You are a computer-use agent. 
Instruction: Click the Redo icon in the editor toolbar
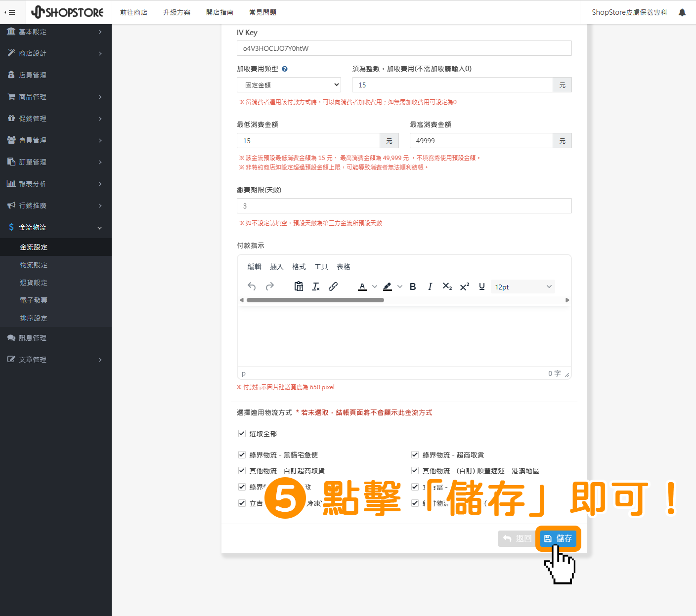click(270, 286)
